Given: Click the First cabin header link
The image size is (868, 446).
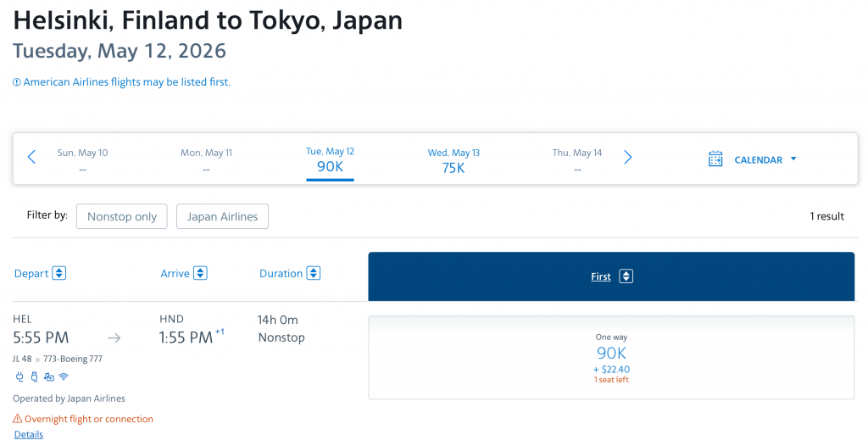Looking at the screenshot, I should coord(601,276).
